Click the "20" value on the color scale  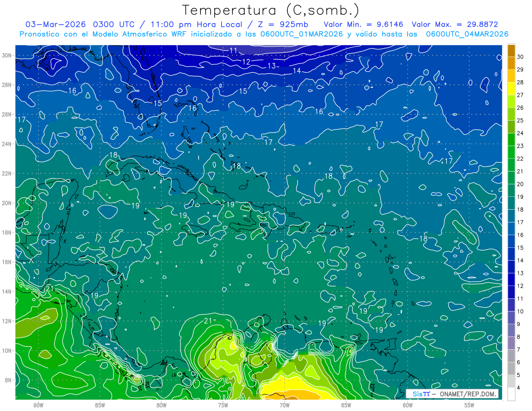point(520,184)
